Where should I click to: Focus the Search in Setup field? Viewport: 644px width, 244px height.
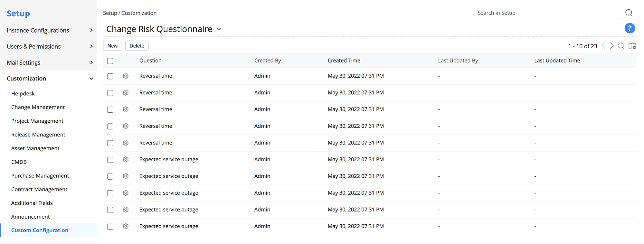point(547,13)
